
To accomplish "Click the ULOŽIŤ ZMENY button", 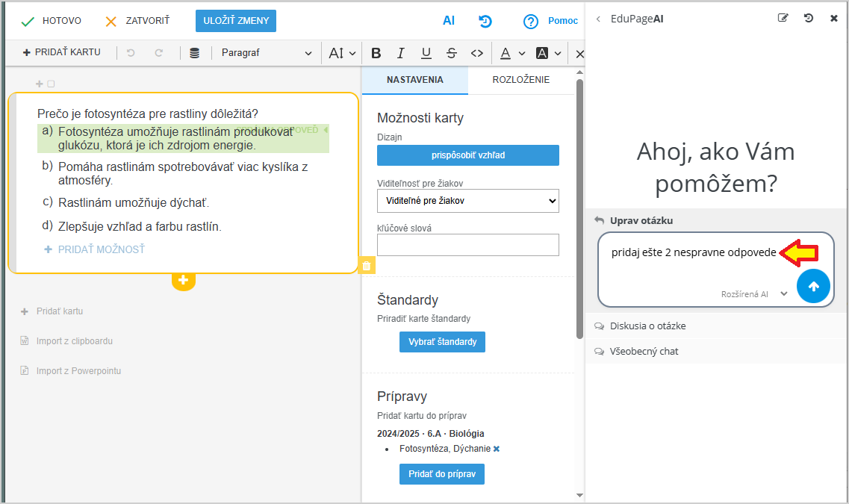I will tap(236, 21).
